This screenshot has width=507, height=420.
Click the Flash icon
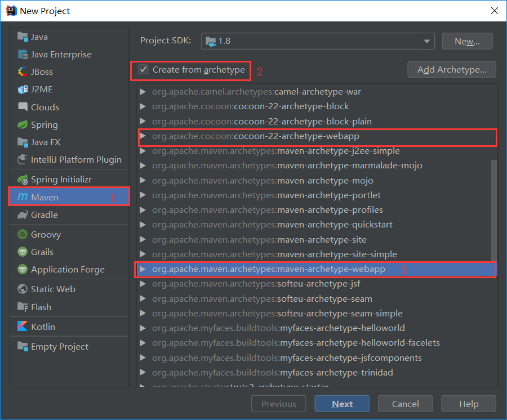click(23, 307)
